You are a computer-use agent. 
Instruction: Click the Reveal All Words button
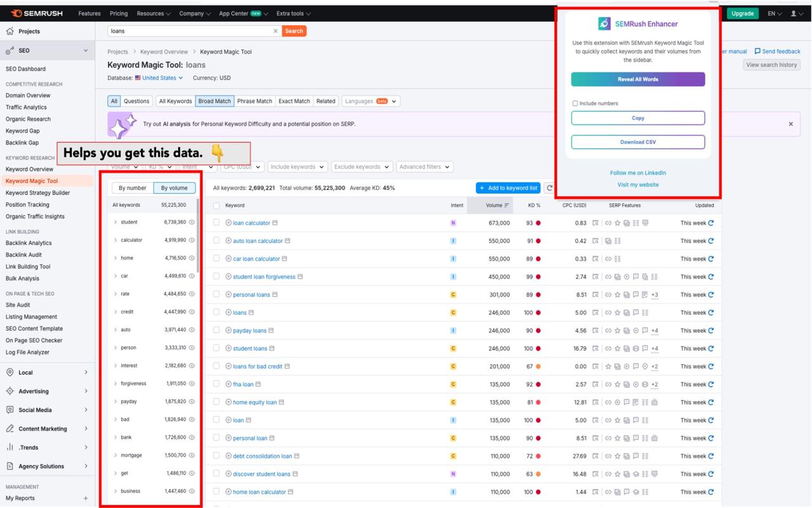[638, 79]
